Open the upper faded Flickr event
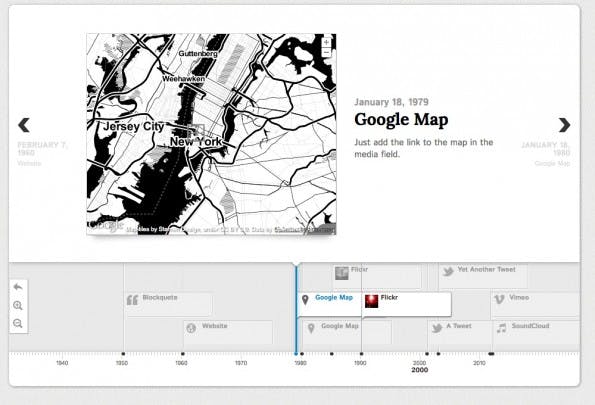The image size is (595, 405). point(377,276)
